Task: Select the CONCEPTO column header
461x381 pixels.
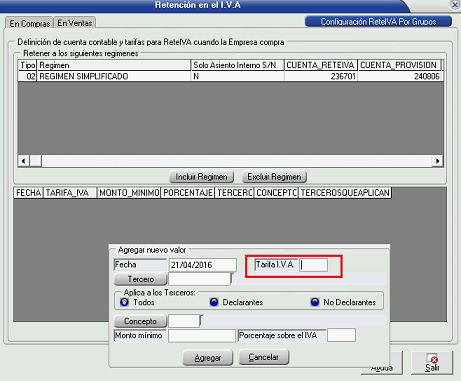Action: tap(276, 193)
